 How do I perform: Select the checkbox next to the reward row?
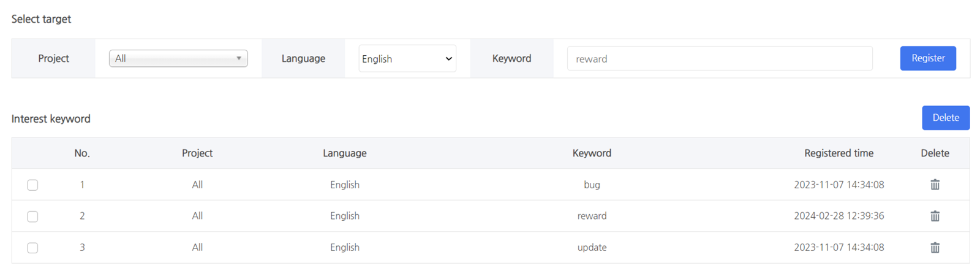32,217
